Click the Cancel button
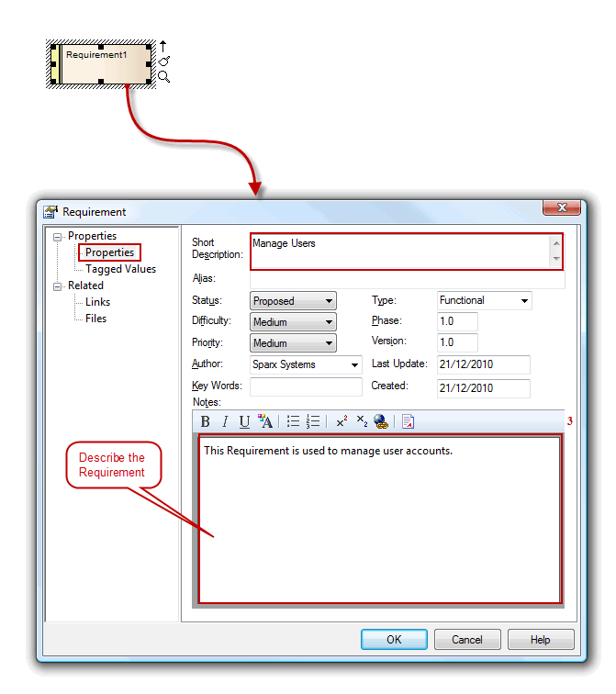The height and width of the screenshot is (694, 616). 467,640
